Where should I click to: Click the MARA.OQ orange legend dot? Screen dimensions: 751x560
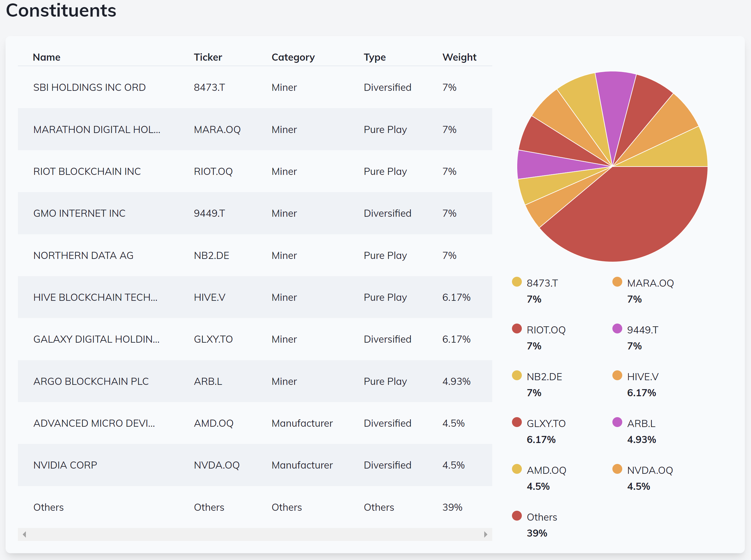pyautogui.click(x=617, y=282)
